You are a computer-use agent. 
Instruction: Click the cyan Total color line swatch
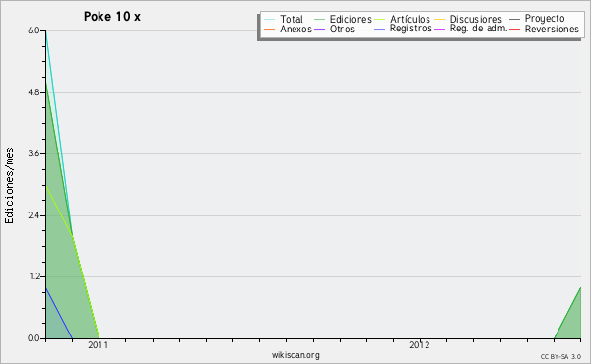(270, 20)
